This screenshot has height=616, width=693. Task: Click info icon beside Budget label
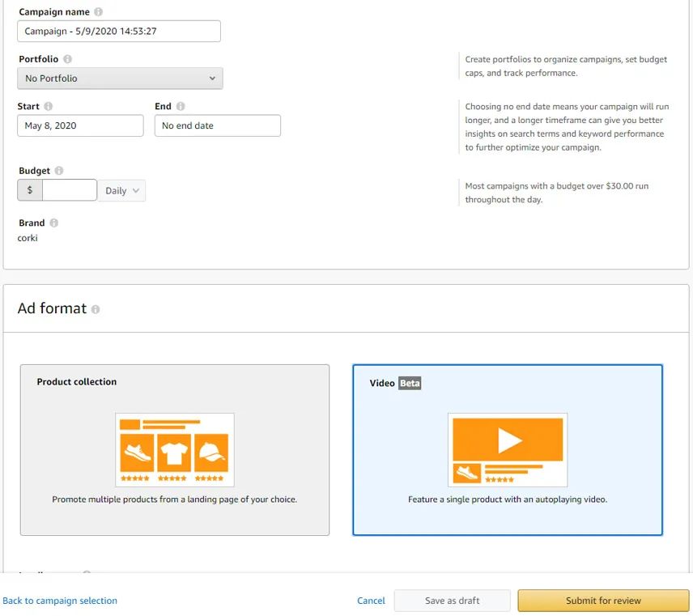[59, 171]
